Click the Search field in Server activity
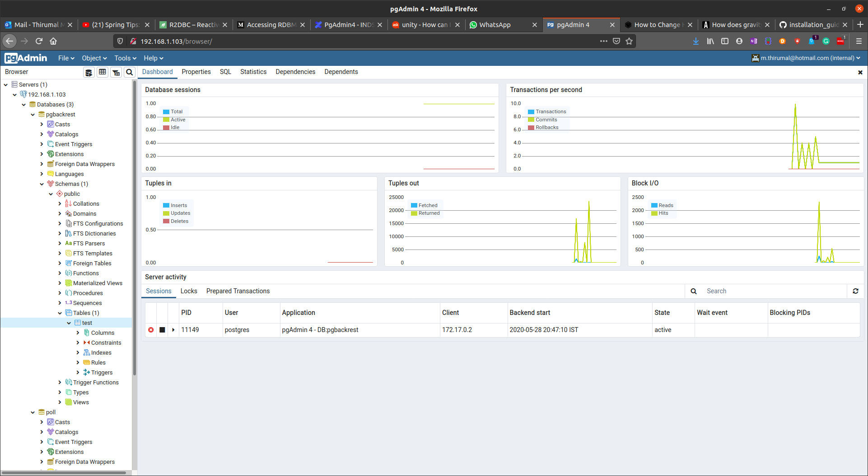The height and width of the screenshot is (476, 868). point(774,291)
